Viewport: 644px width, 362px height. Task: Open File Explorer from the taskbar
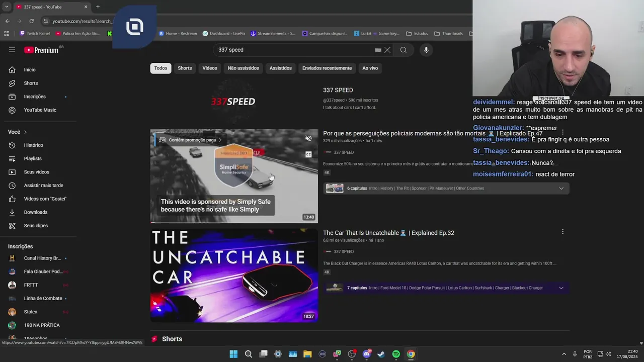point(307,354)
